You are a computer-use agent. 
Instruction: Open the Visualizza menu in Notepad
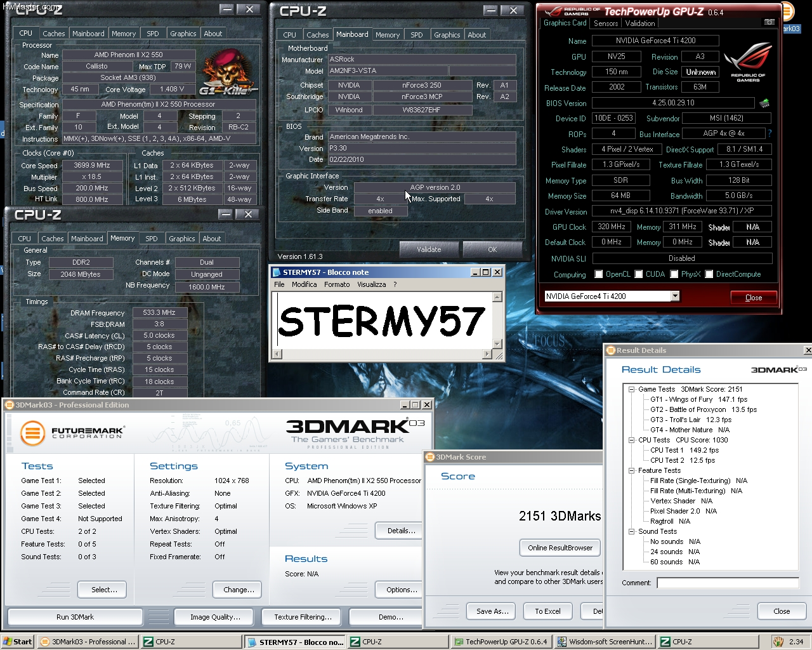coord(371,284)
